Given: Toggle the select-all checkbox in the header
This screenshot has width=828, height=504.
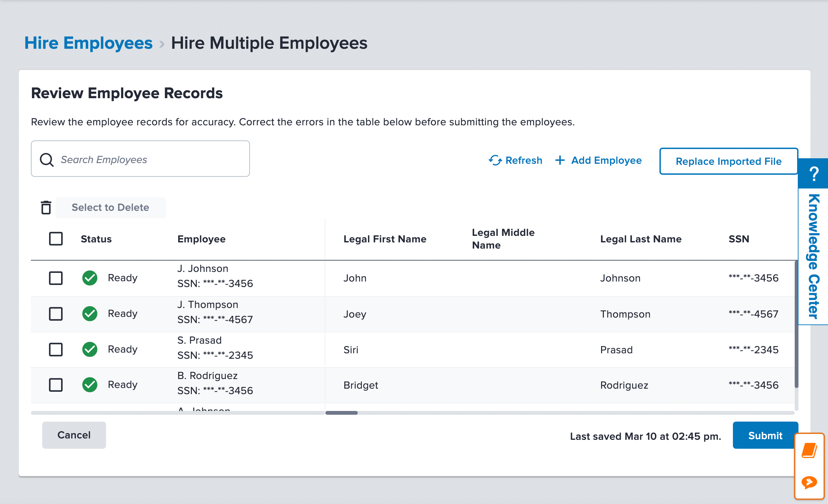Looking at the screenshot, I should point(56,239).
